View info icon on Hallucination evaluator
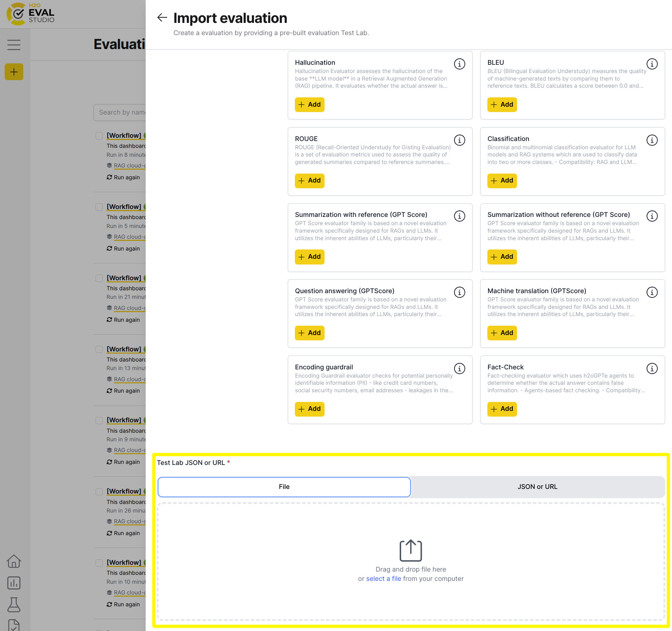Screen dimensions: 672x631 coord(459,64)
